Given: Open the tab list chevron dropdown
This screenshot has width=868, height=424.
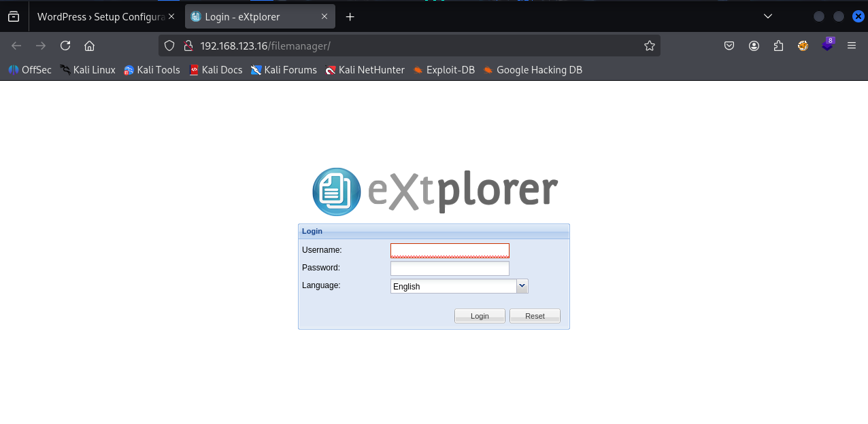Looking at the screenshot, I should [768, 16].
